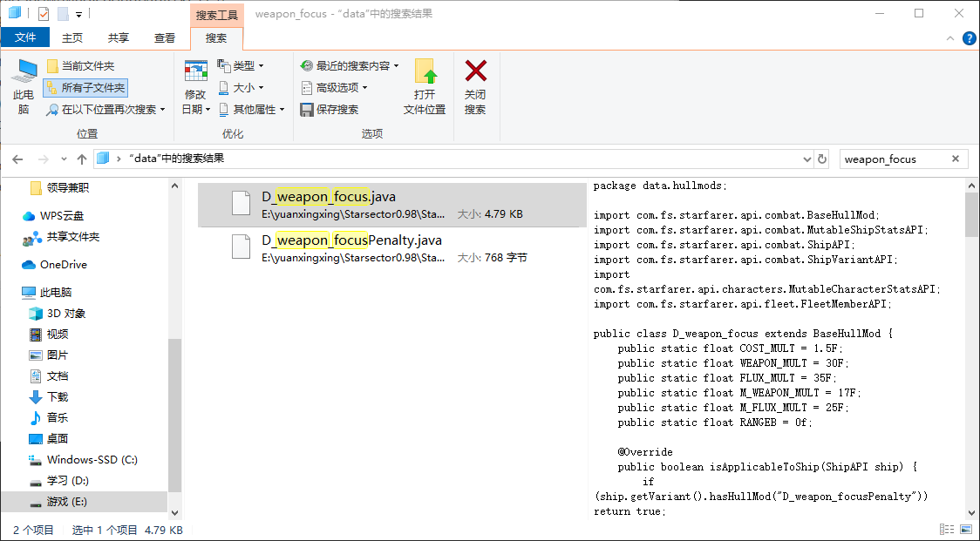The image size is (980, 541).
Task: Expand 最近的搜索内容 dropdown
Action: coord(349,66)
